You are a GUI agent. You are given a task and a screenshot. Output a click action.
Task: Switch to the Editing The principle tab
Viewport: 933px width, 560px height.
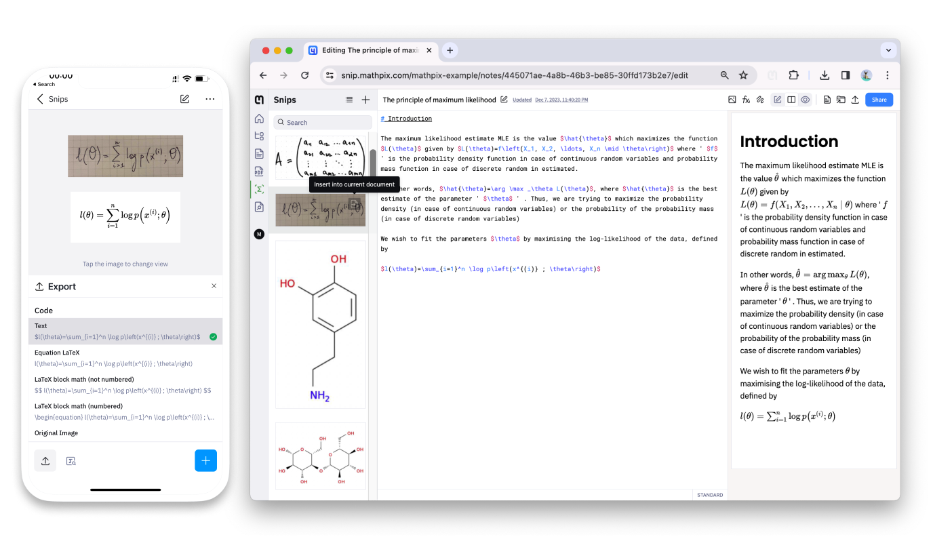pyautogui.click(x=370, y=50)
